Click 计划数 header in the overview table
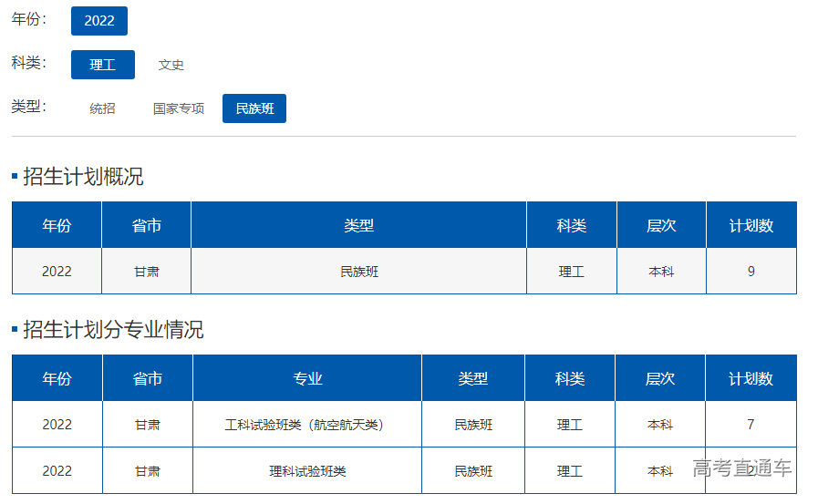Viewport: 818px width, 504px height. [x=751, y=225]
